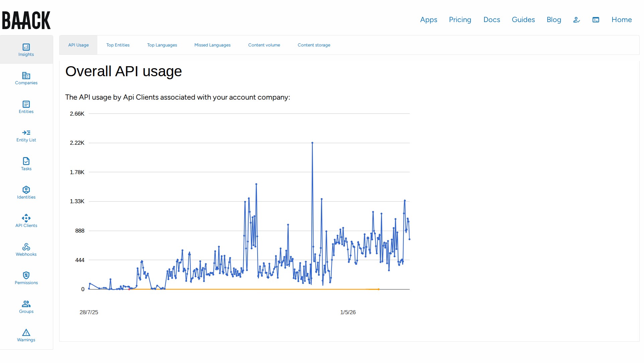Image resolution: width=644 pixels, height=363 pixels.
Task: Go to Home link
Action: pyautogui.click(x=622, y=20)
